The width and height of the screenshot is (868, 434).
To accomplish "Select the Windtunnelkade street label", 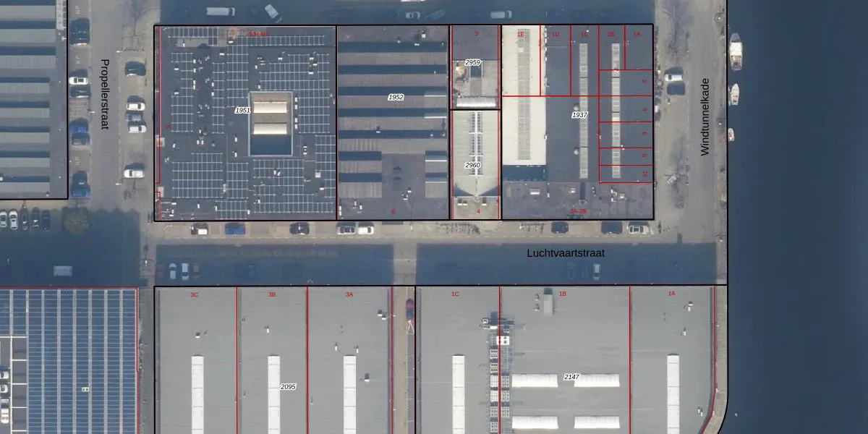I will click(x=705, y=116).
